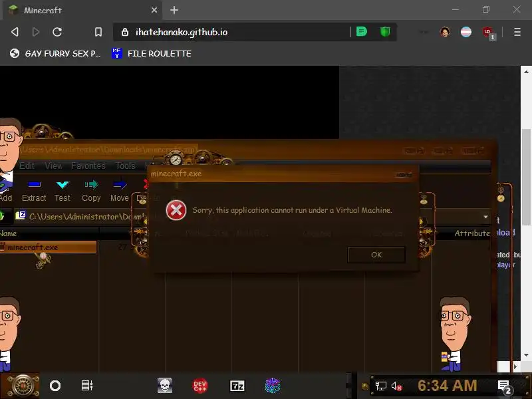Select the minecraft.exe file row
Viewport: 532px width, 399px height.
(x=48, y=247)
